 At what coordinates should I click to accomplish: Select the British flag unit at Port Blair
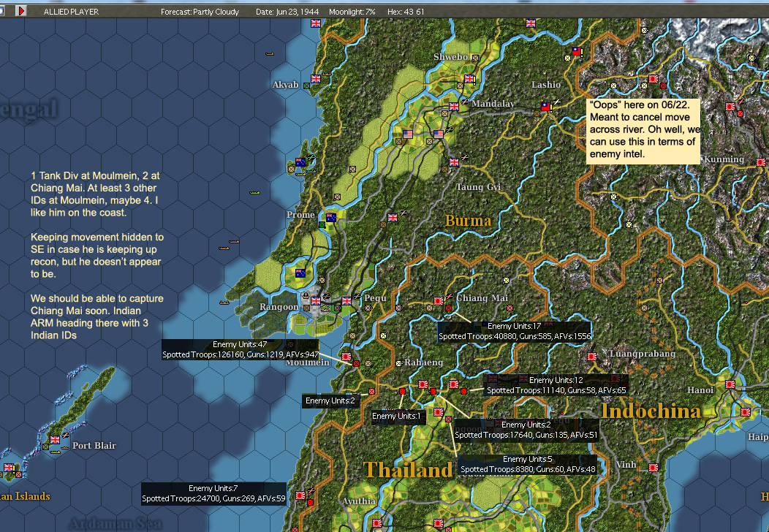[x=55, y=440]
